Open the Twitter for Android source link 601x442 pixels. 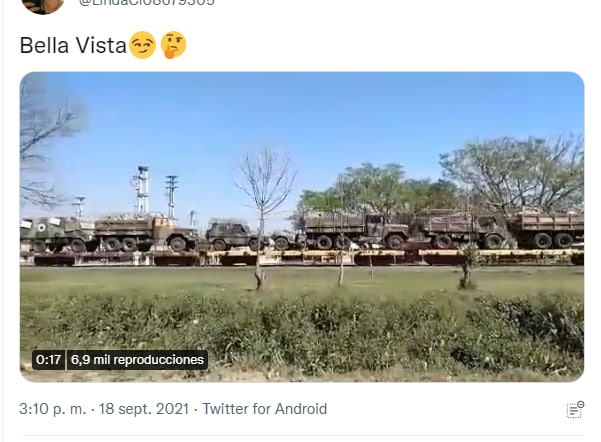point(264,409)
